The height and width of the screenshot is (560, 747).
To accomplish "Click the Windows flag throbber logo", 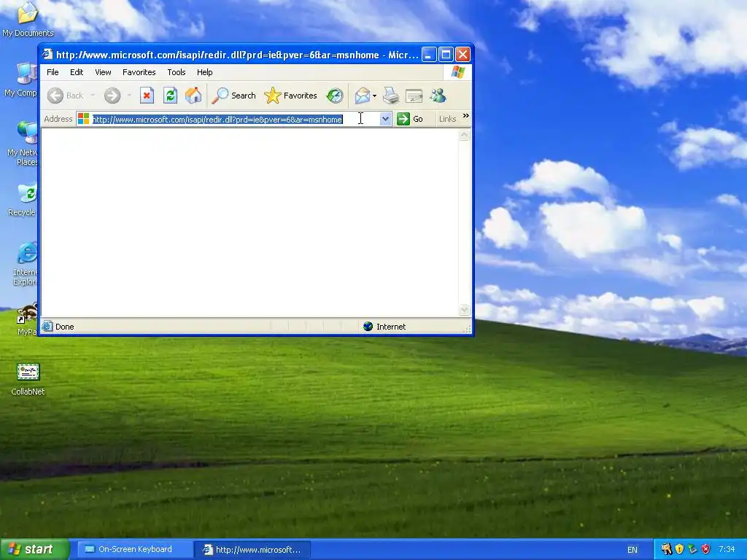I will 457,72.
